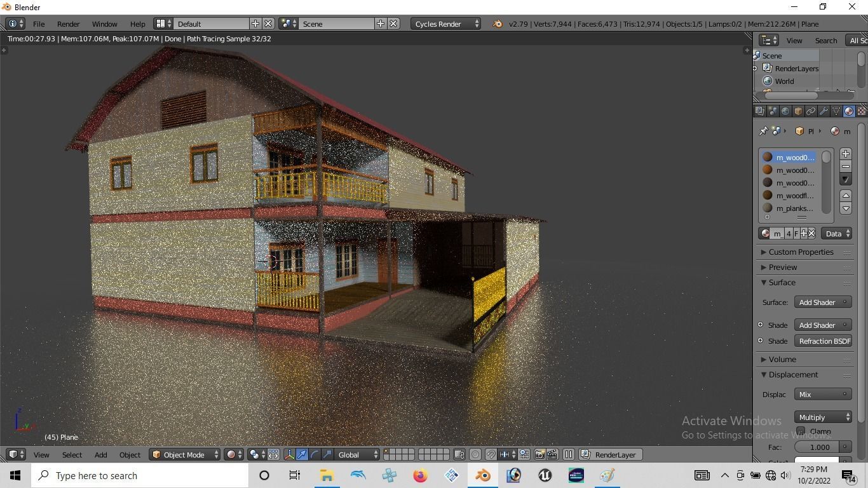Enable translate manipulator arrow icon
The width and height of the screenshot is (868, 488).
[x=302, y=455]
